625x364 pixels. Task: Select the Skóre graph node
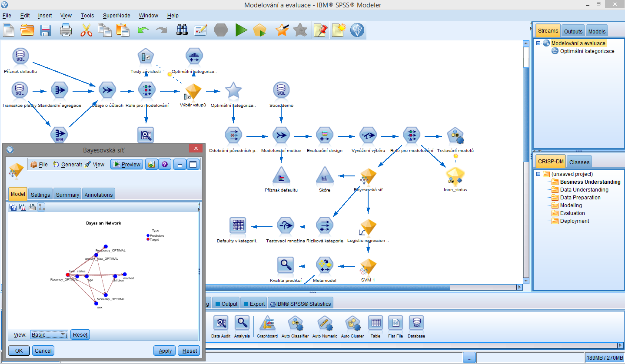pos(324,175)
